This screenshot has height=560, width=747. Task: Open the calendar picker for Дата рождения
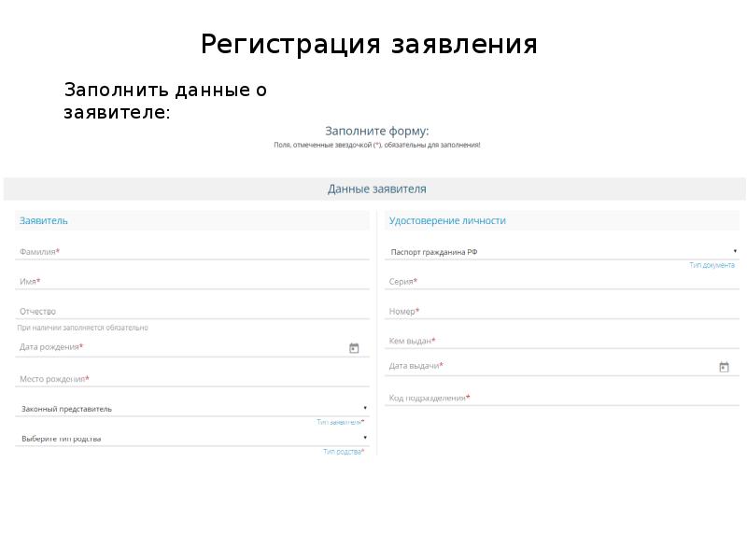coord(354,348)
